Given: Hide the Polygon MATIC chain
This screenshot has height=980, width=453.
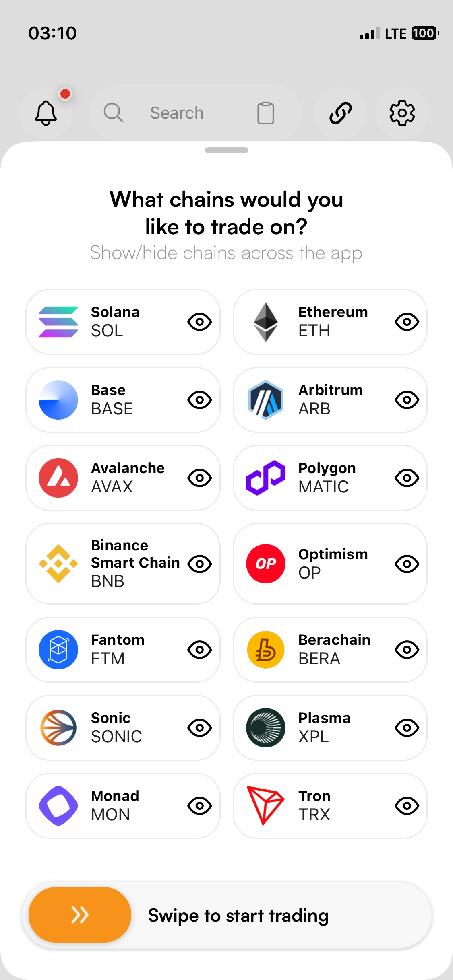Looking at the screenshot, I should [x=407, y=478].
